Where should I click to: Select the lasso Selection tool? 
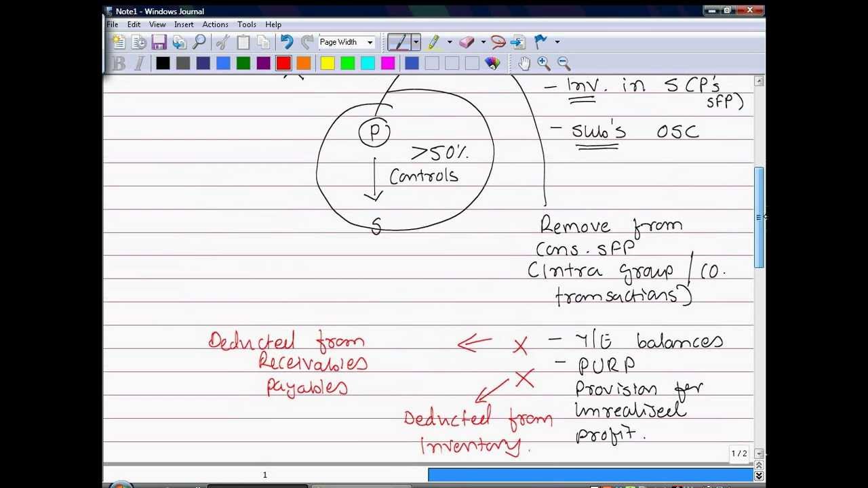498,42
